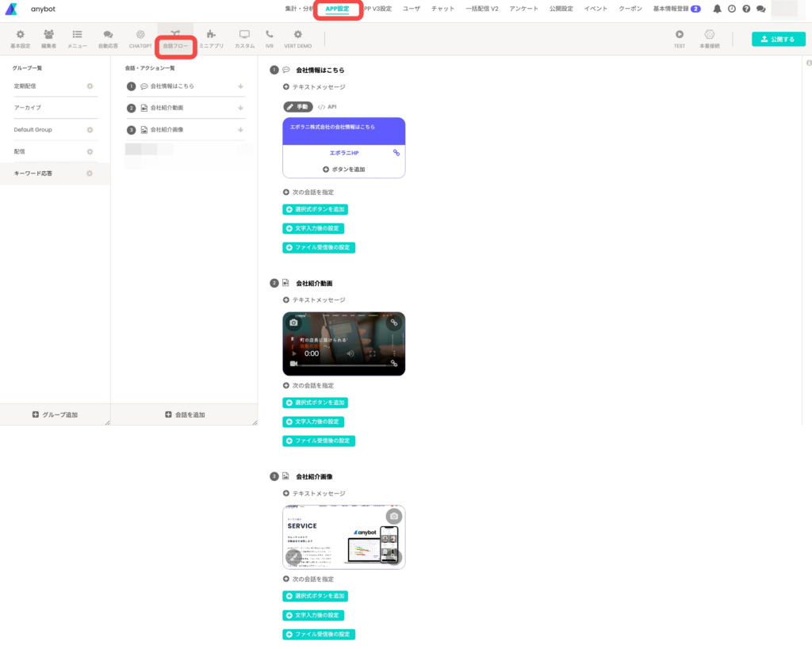Expand 次の会話を指定 under 会社情報はこちら

[308, 193]
